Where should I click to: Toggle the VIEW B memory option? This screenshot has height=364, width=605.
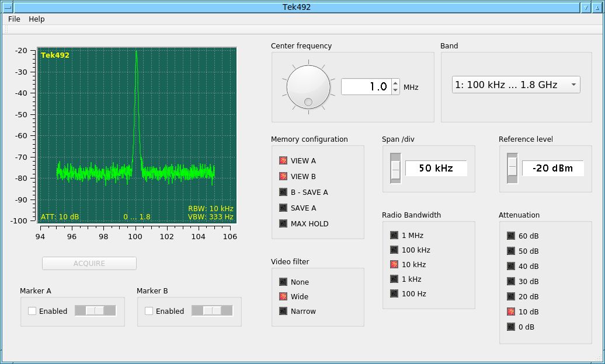click(284, 176)
